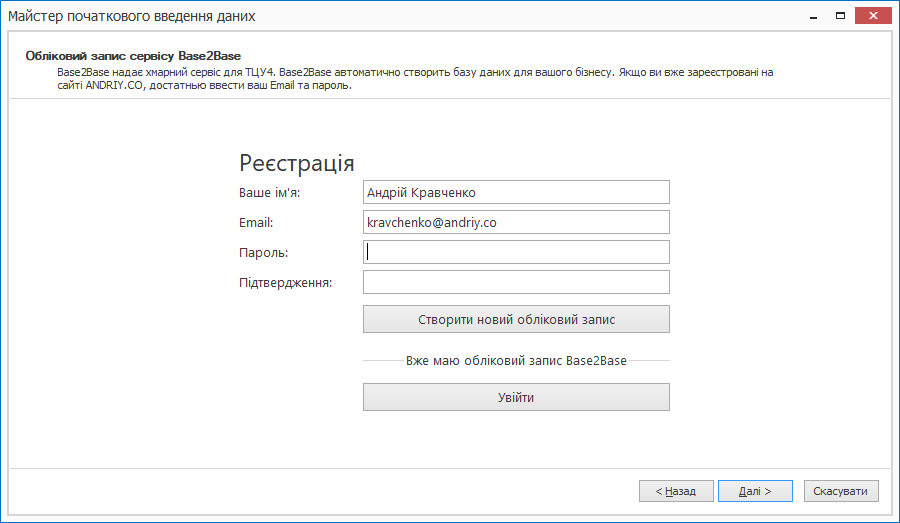Cancel the wizard via 'Скасувати'

tap(841, 491)
